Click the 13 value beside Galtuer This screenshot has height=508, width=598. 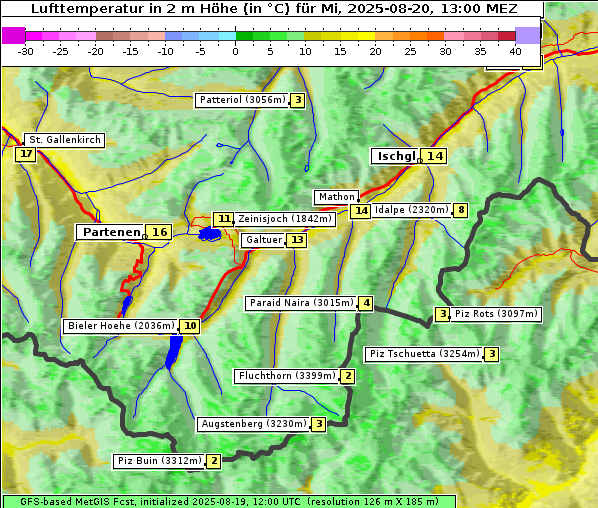click(x=297, y=240)
